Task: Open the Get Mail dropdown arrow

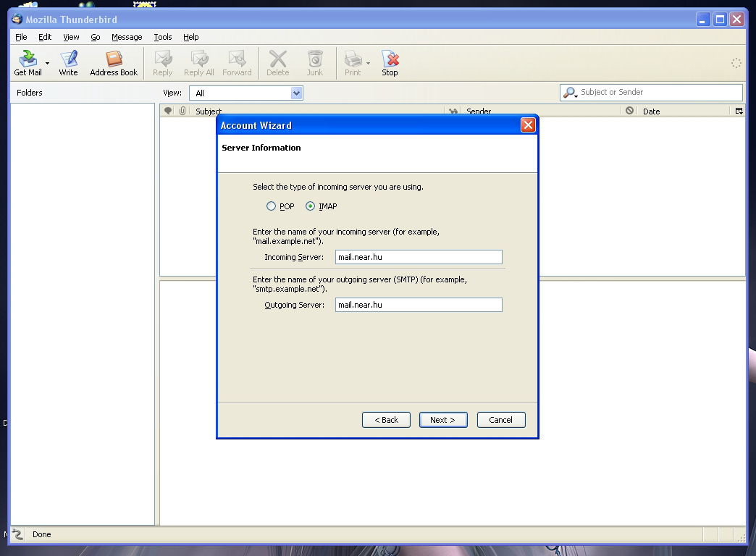Action: click(48, 63)
